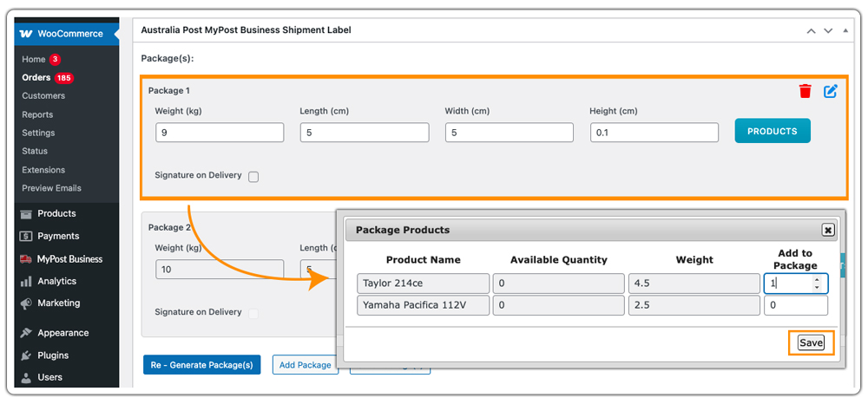This screenshot has height=404, width=868.
Task: Delete Package 1 with red trash icon
Action: click(x=805, y=91)
